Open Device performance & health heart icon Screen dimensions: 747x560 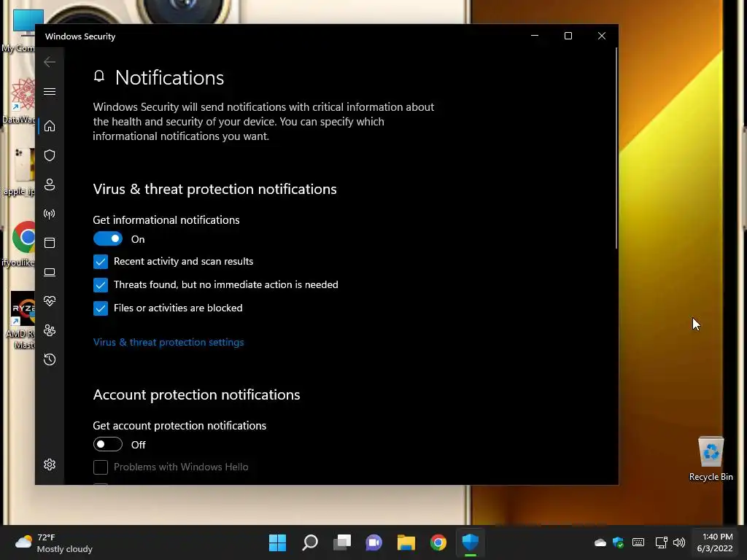pyautogui.click(x=50, y=301)
